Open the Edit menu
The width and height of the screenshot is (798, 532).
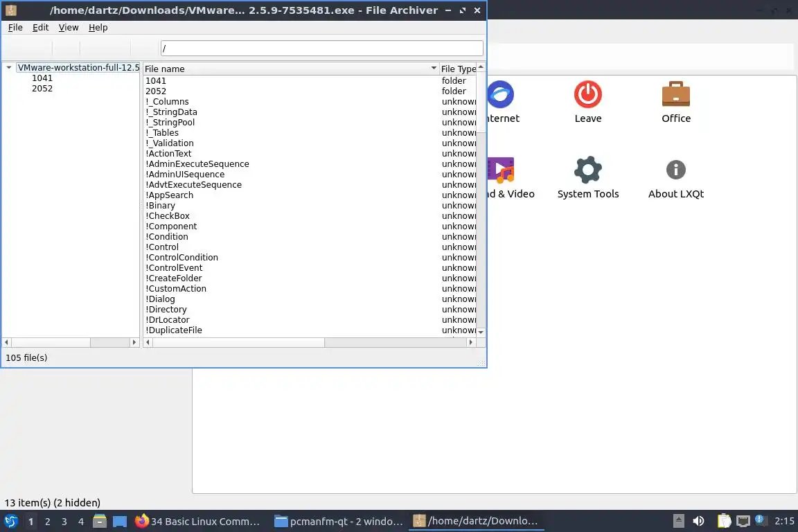[40, 28]
